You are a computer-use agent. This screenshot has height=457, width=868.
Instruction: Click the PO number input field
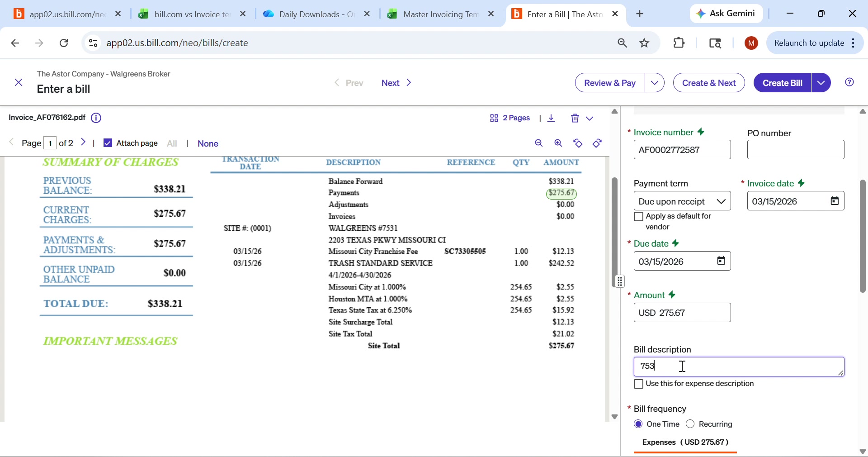796,150
